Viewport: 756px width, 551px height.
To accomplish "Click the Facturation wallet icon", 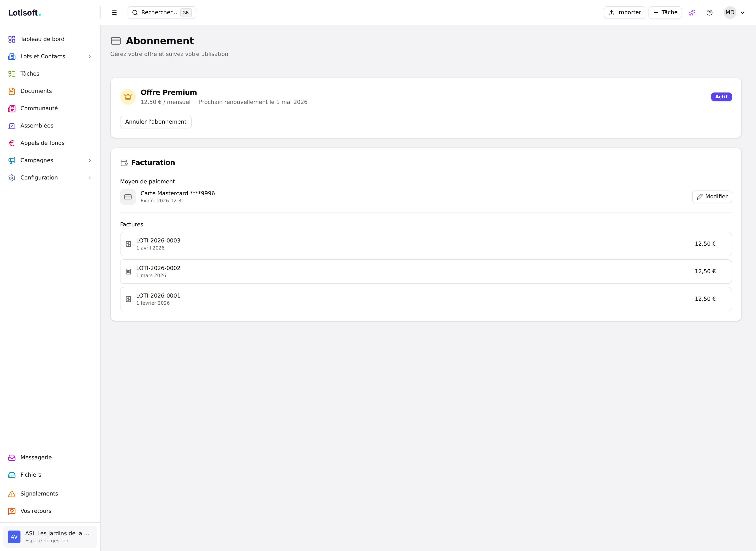I will click(x=124, y=163).
